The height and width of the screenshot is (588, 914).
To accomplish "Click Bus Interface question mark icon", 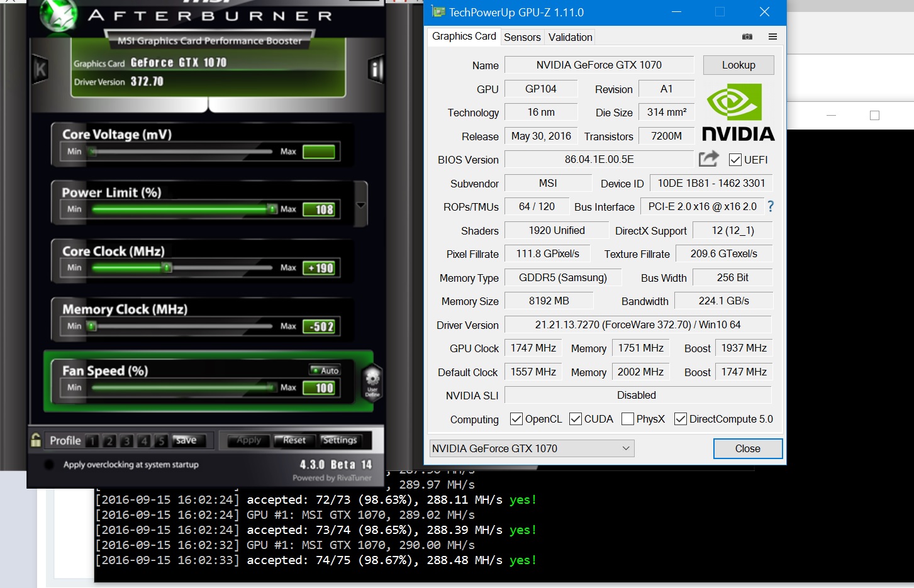I will click(x=771, y=206).
